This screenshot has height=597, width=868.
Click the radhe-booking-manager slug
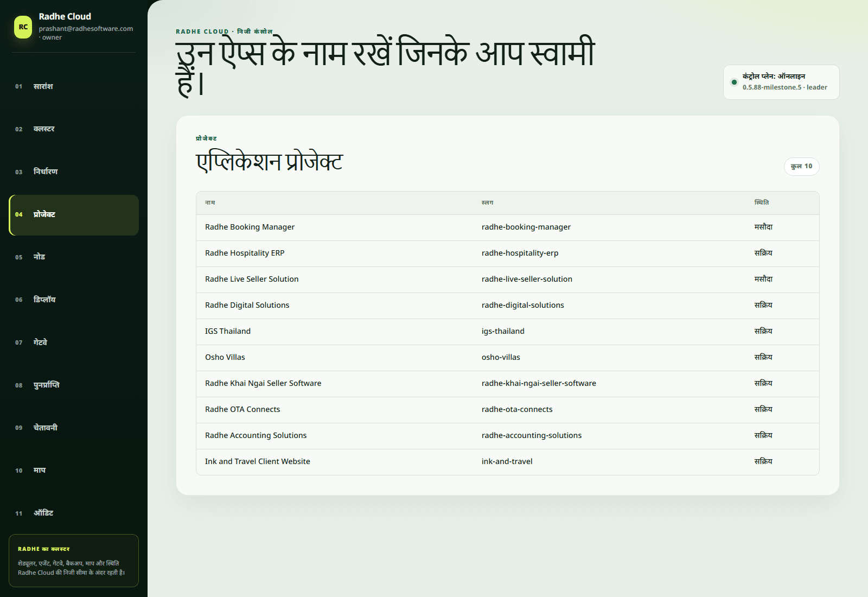(526, 227)
